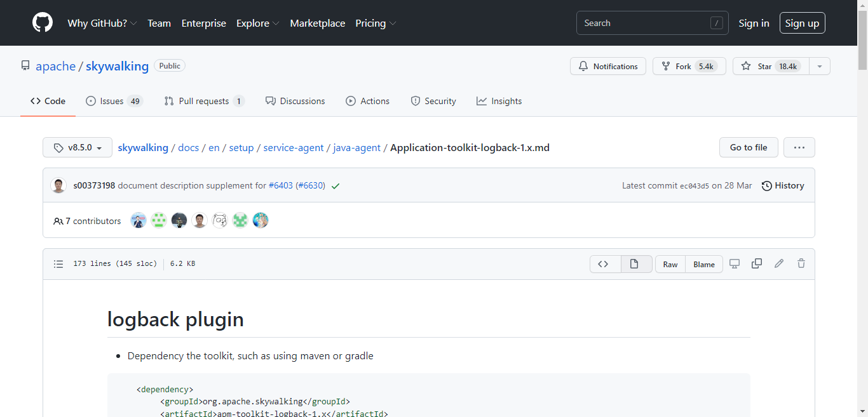Display the source code view

click(604, 264)
